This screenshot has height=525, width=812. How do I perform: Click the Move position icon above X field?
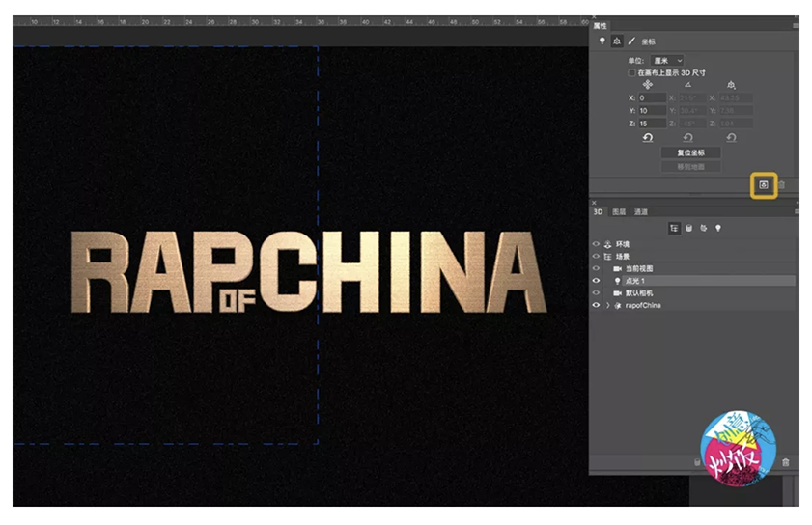647,84
